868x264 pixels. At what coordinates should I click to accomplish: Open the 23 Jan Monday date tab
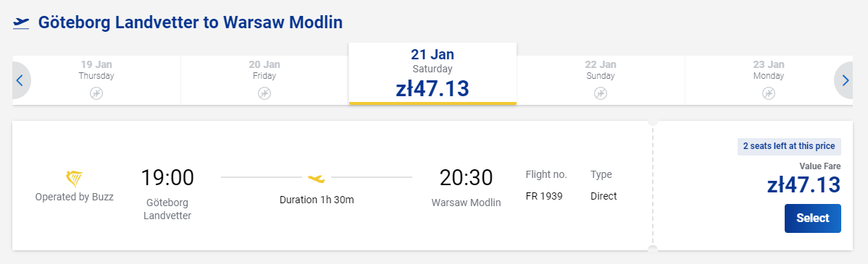click(769, 80)
